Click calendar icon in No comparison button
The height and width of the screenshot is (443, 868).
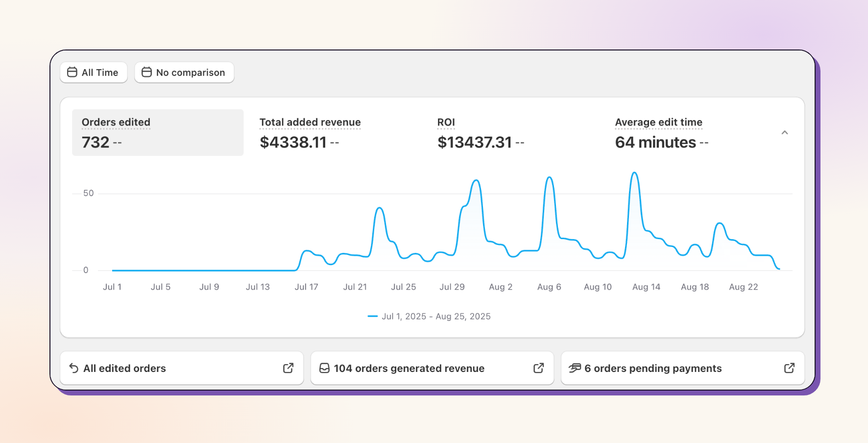click(146, 72)
